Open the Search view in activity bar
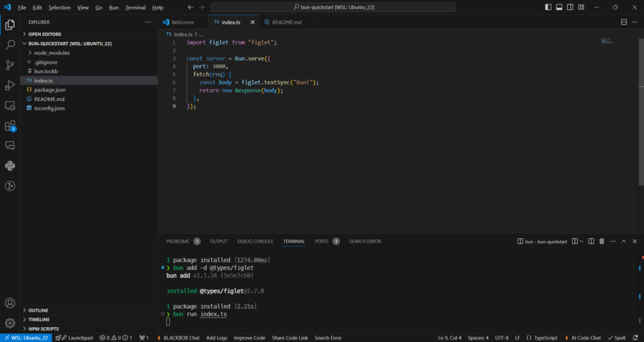Image resolution: width=644 pixels, height=342 pixels. 10,45
